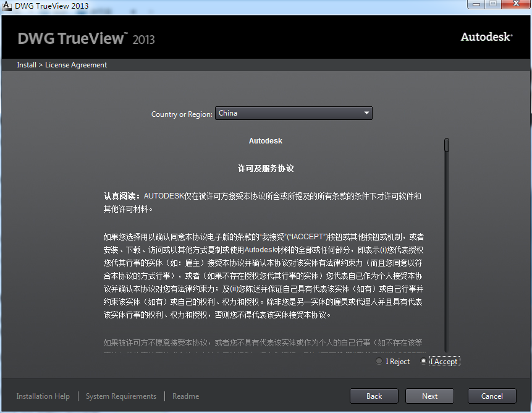Click the Autodesk heading in agreement text
532x413 pixels.
(265, 141)
